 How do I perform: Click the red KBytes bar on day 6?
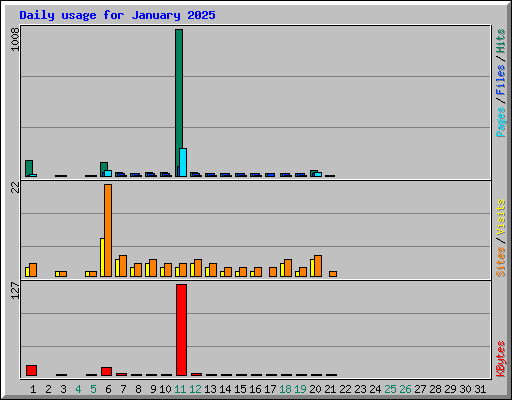coord(106,371)
